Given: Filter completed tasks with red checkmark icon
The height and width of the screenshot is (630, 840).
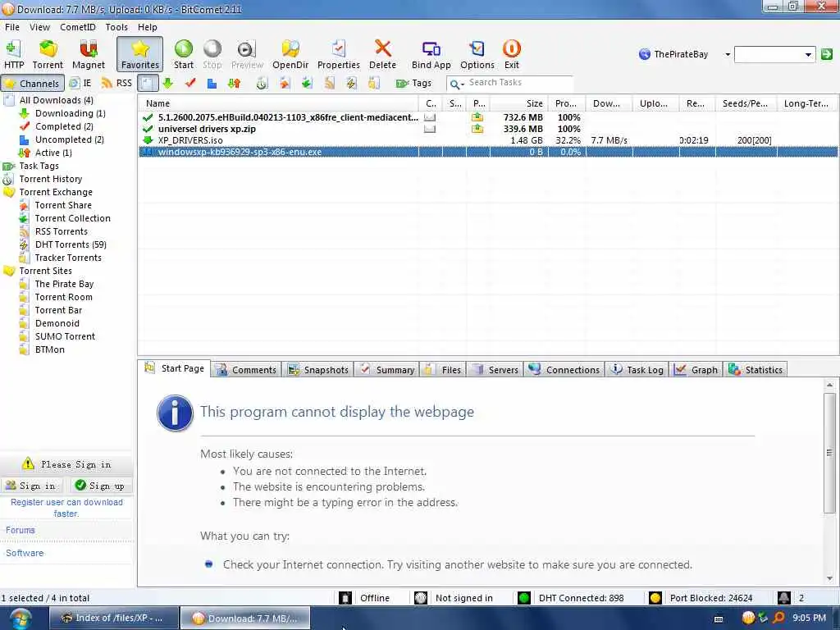Looking at the screenshot, I should [190, 83].
